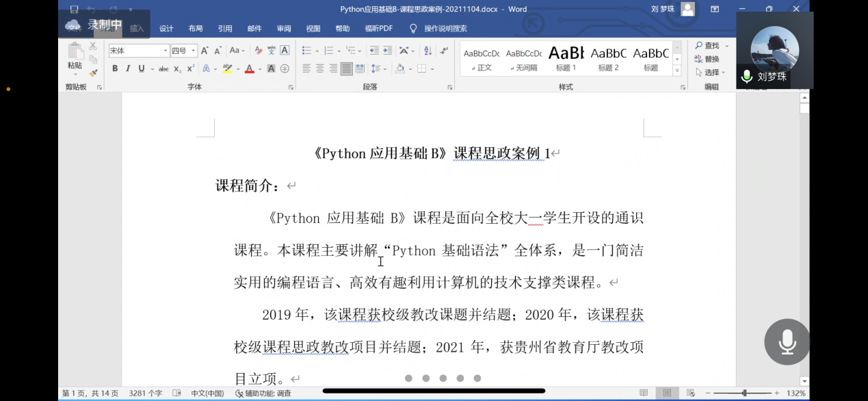Expand the numbering list dropdown arrow
868x401 pixels.
coord(339,51)
